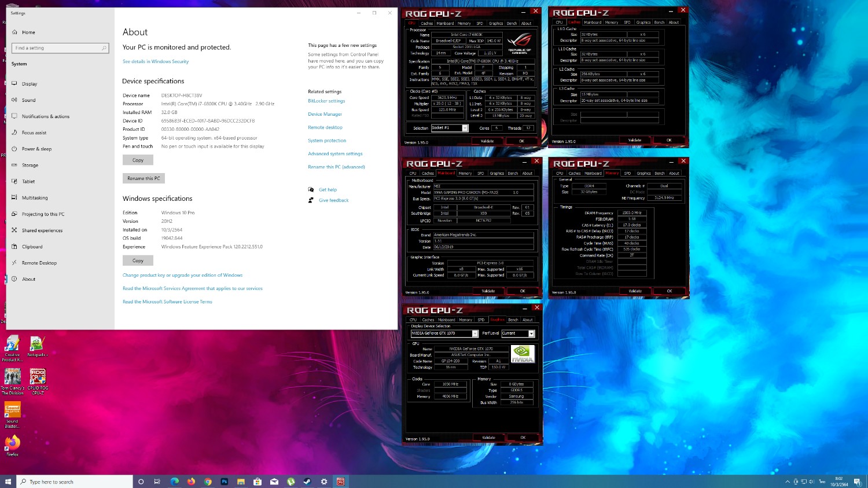Click Get help link
This screenshot has height=488, width=868.
pyautogui.click(x=328, y=190)
